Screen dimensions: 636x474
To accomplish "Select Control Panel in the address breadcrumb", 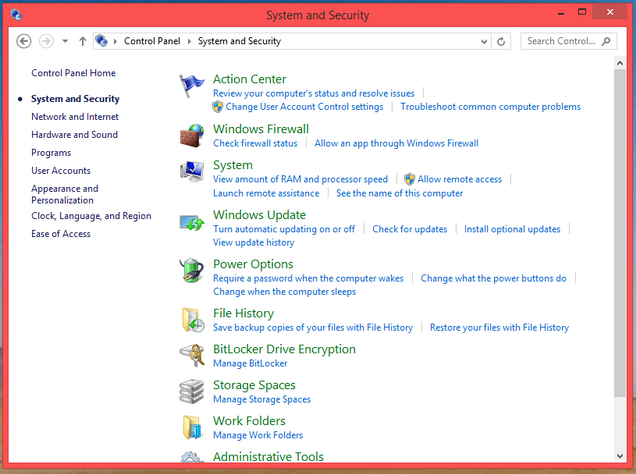I will point(152,41).
